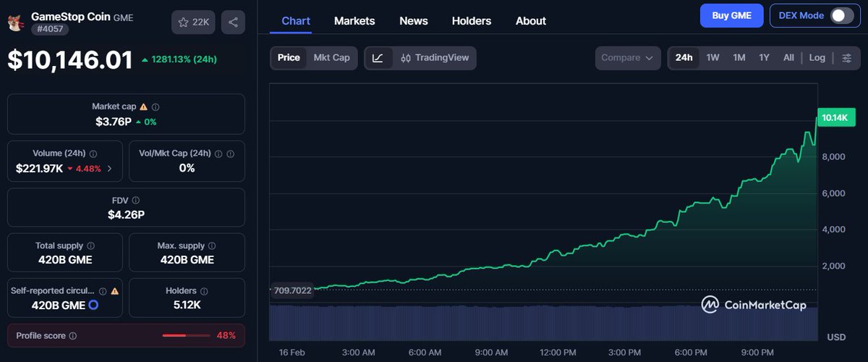Screen dimensions: 868x362
Task: Open the Holders tab
Action: pos(472,21)
